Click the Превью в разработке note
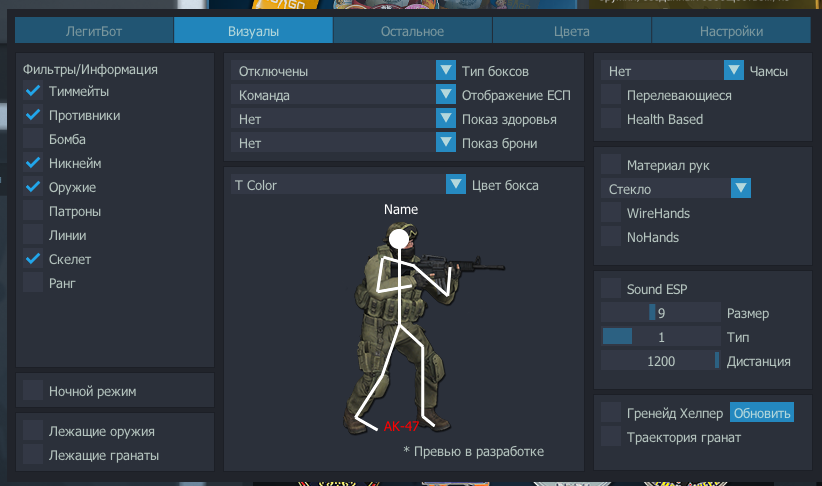The width and height of the screenshot is (822, 486). [x=474, y=451]
